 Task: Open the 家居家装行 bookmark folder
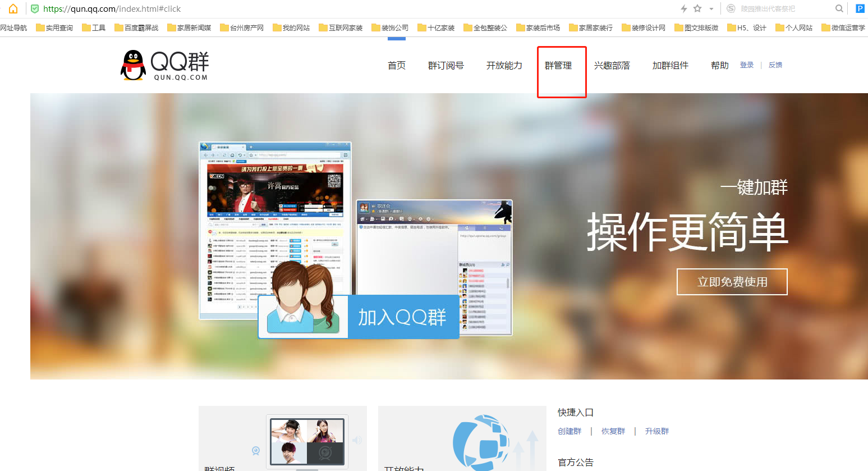pyautogui.click(x=591, y=28)
